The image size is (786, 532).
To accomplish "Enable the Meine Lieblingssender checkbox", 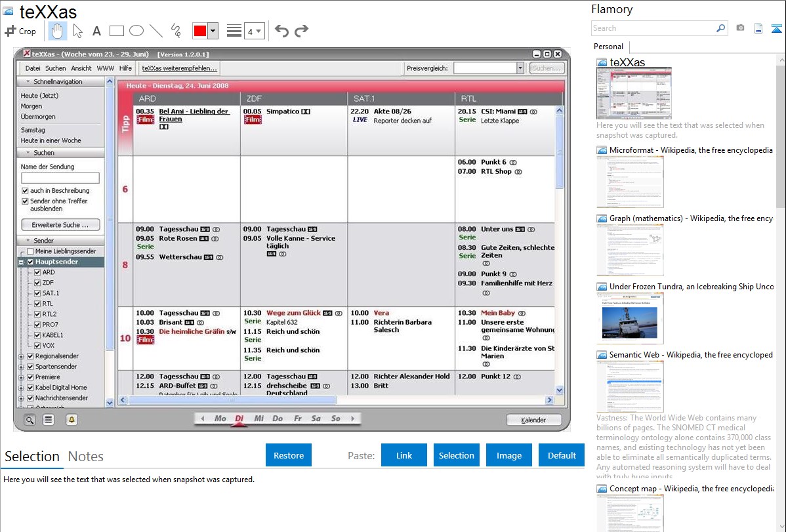I will 30,251.
